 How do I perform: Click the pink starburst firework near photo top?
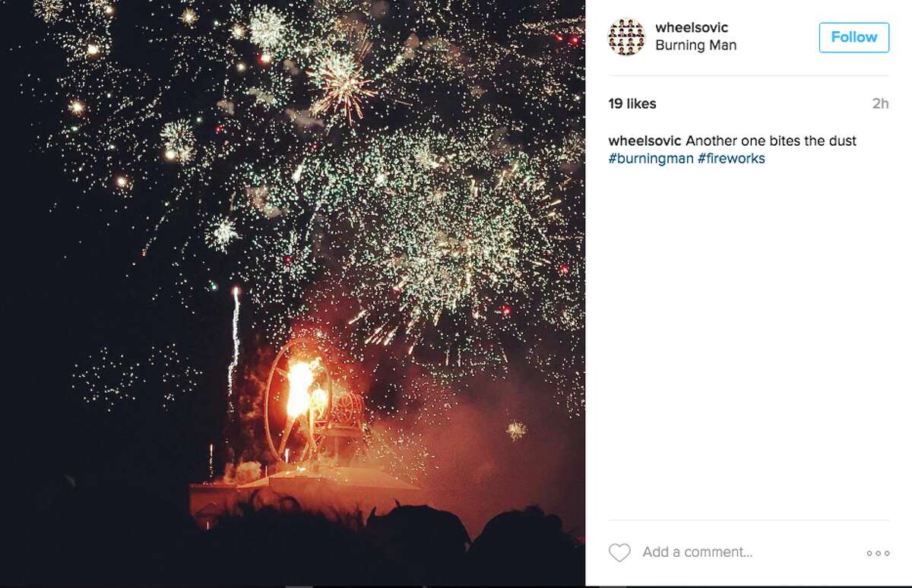(x=340, y=82)
